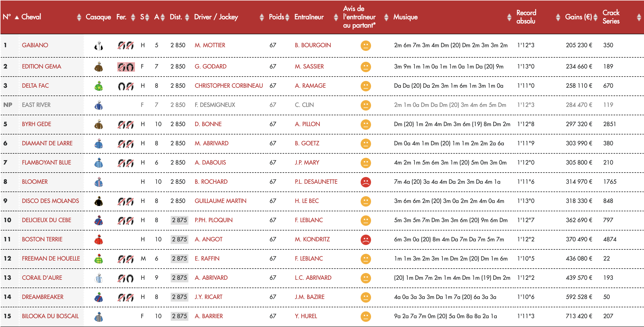Viewport: 644px width, 327px height.
Task: Click Delta Fac's green star jockey silk
Action: [99, 86]
